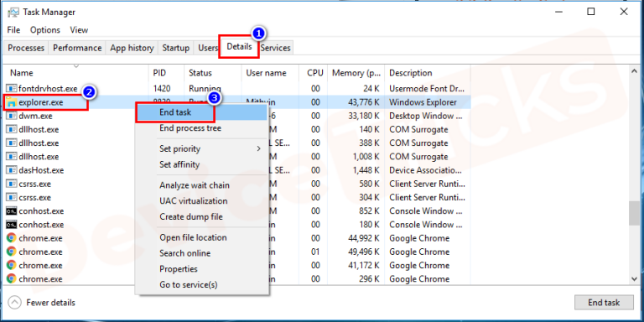644x322 pixels.
Task: Close the Task Manager window
Action: pyautogui.click(x=624, y=12)
